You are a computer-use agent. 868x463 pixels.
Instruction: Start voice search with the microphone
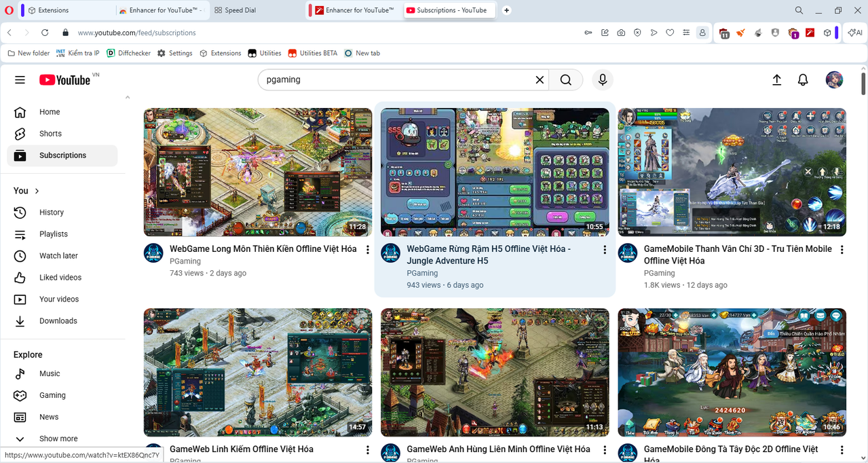tap(602, 79)
